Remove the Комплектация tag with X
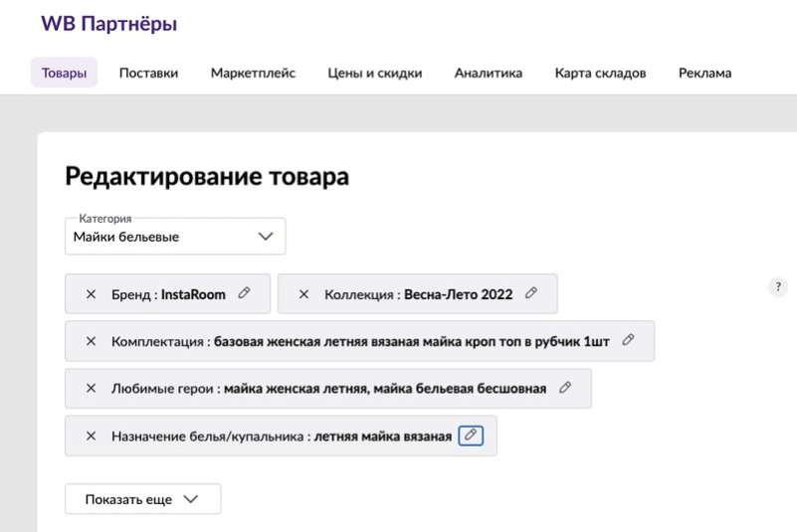 tap(91, 341)
